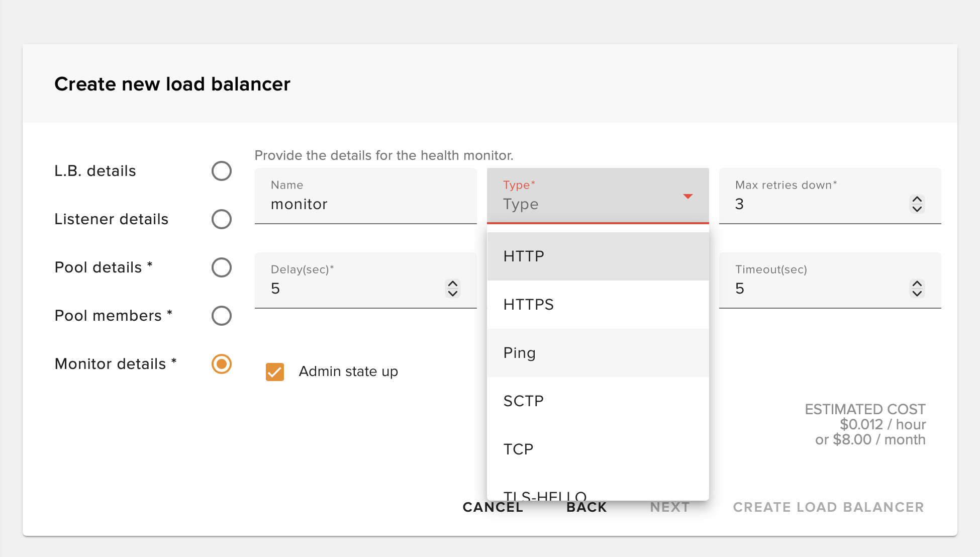Go back using the BACK button
Viewport: 980px width, 557px height.
coord(585,507)
